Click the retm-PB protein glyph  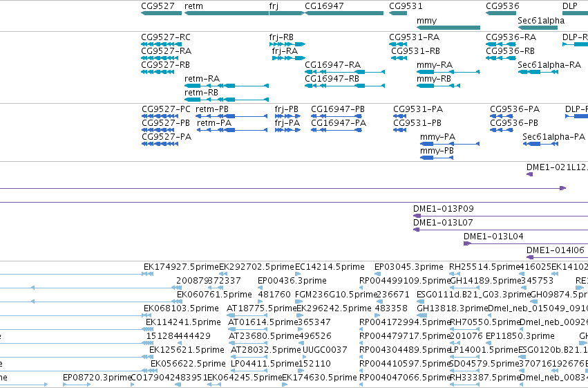point(231,116)
